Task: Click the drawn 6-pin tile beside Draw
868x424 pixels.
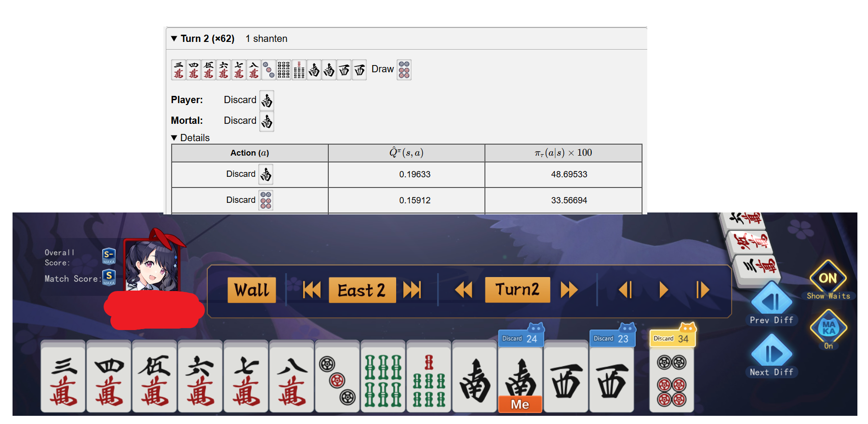Action: tap(404, 70)
